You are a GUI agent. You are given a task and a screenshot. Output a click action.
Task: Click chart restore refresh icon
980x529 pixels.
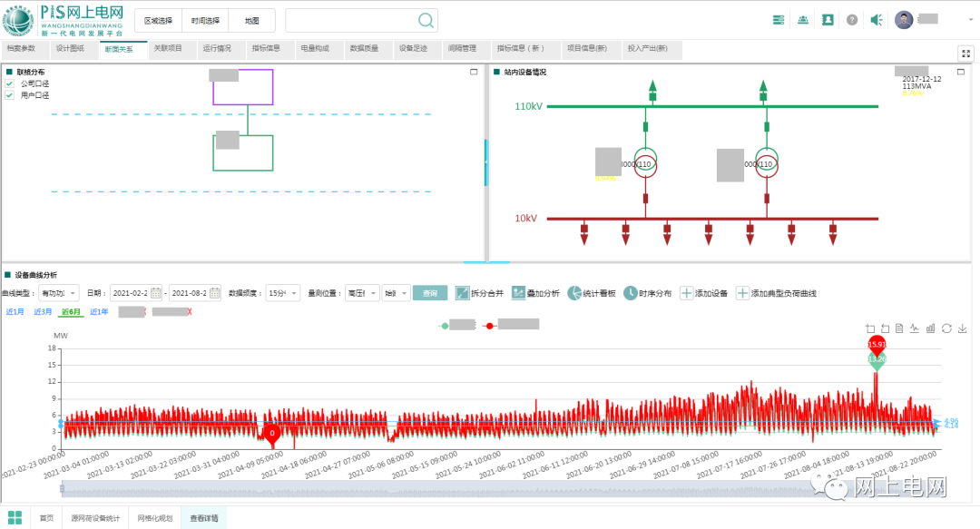[x=946, y=328]
